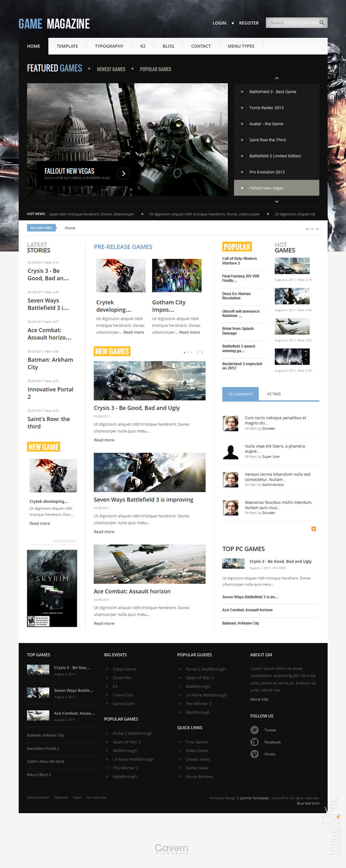
Task: Click the Ace Combat jet article image
Action: coord(149,564)
